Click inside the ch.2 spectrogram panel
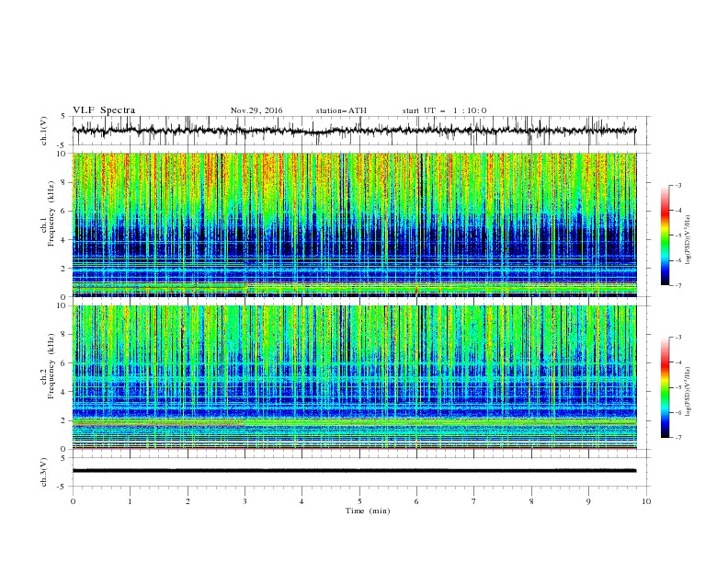Screen dimensions: 728x563 click(354, 377)
